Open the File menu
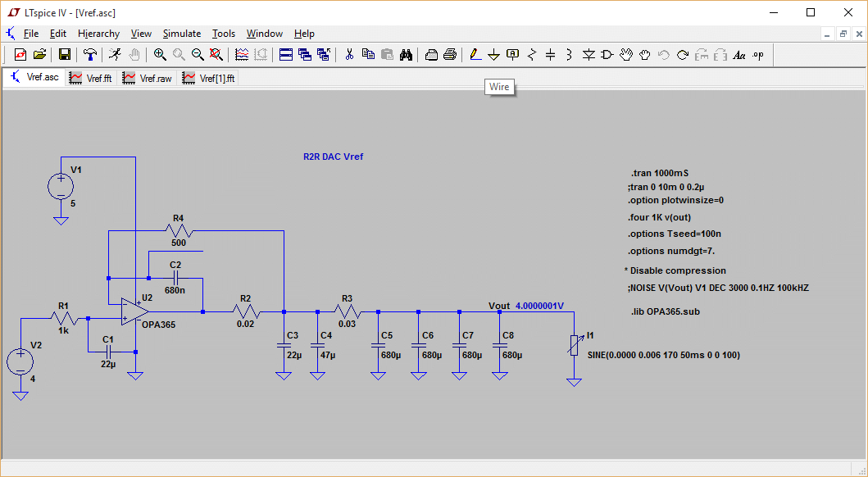This screenshot has height=477, width=868. point(31,34)
